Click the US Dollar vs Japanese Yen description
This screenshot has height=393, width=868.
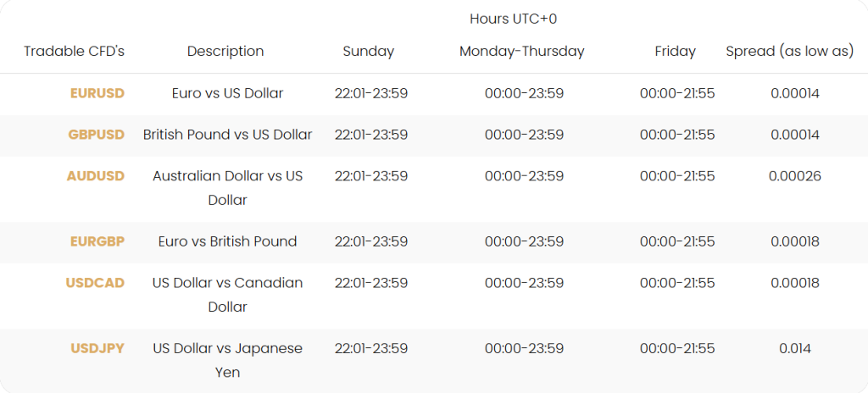click(227, 359)
